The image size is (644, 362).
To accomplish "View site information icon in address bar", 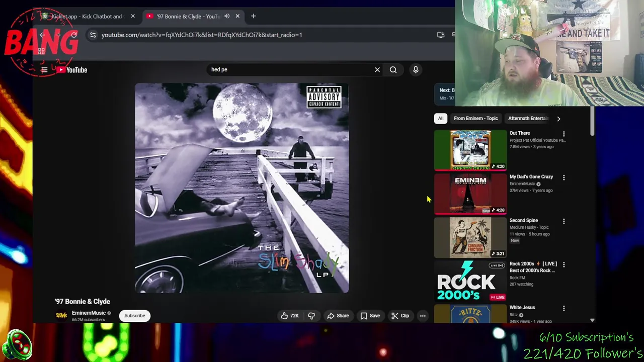I will (93, 35).
